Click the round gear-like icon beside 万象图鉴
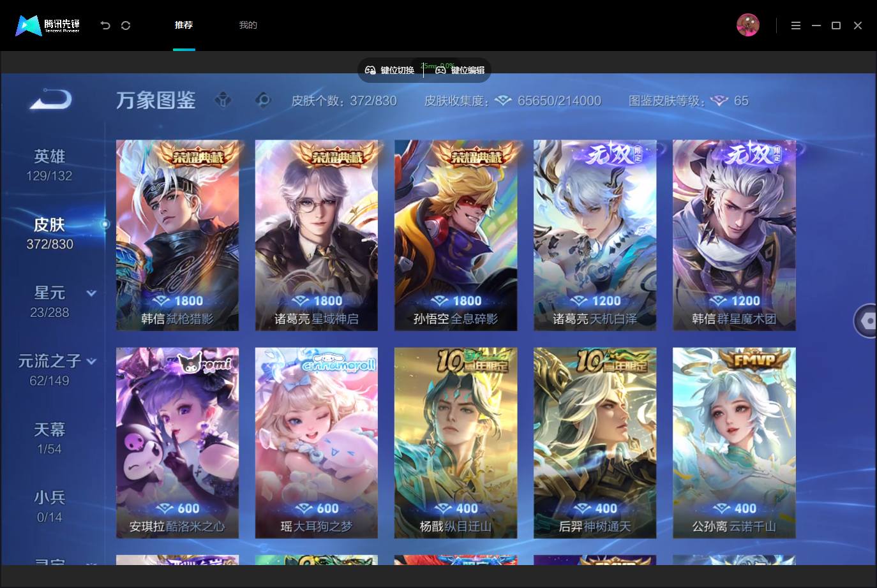Image resolution: width=877 pixels, height=588 pixels. (262, 100)
